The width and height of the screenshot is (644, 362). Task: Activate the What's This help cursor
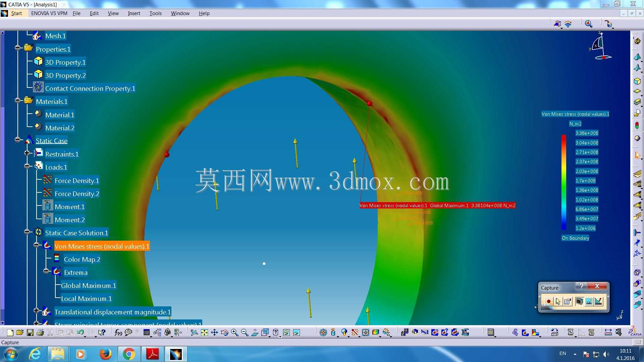coord(102,333)
